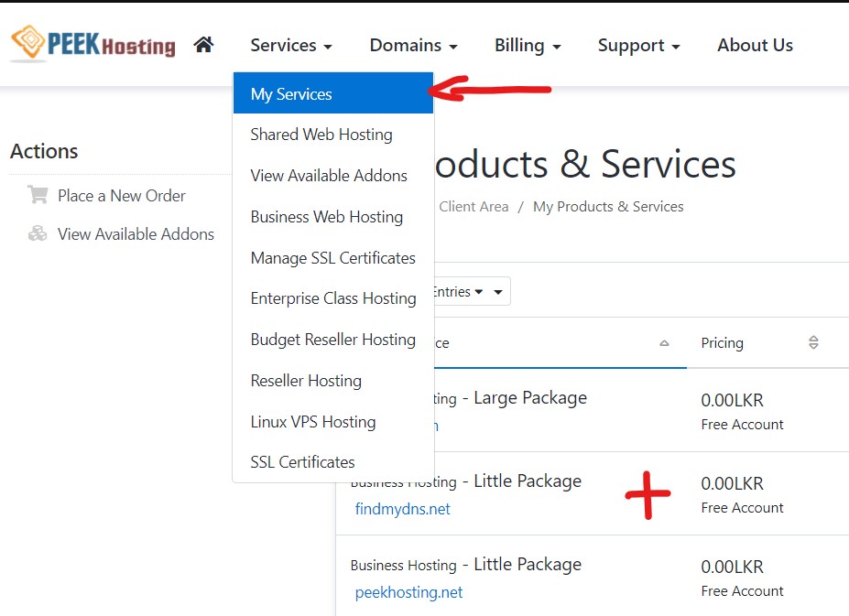
Task: Click Client Area breadcrumb link
Action: pos(473,207)
